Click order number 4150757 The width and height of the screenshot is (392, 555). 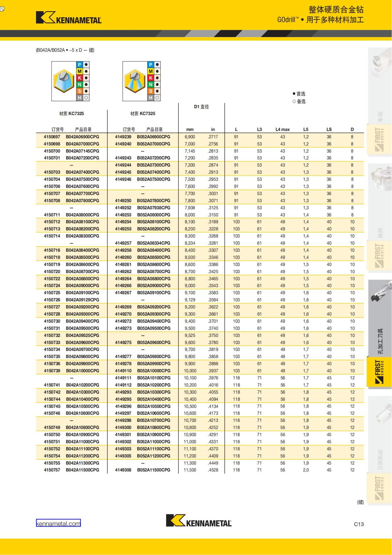[52, 470]
